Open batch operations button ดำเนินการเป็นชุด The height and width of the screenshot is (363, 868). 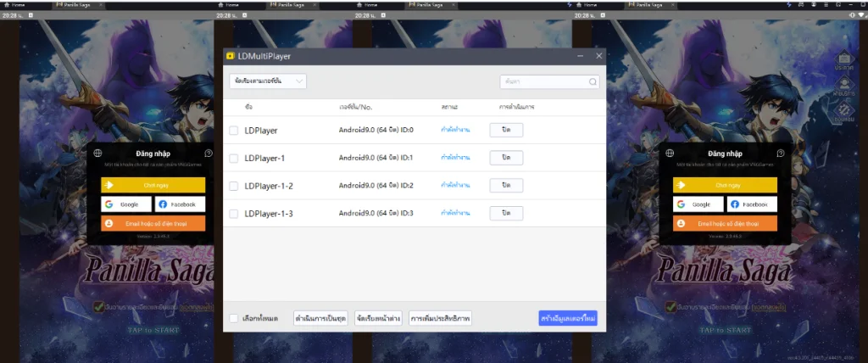(x=320, y=318)
